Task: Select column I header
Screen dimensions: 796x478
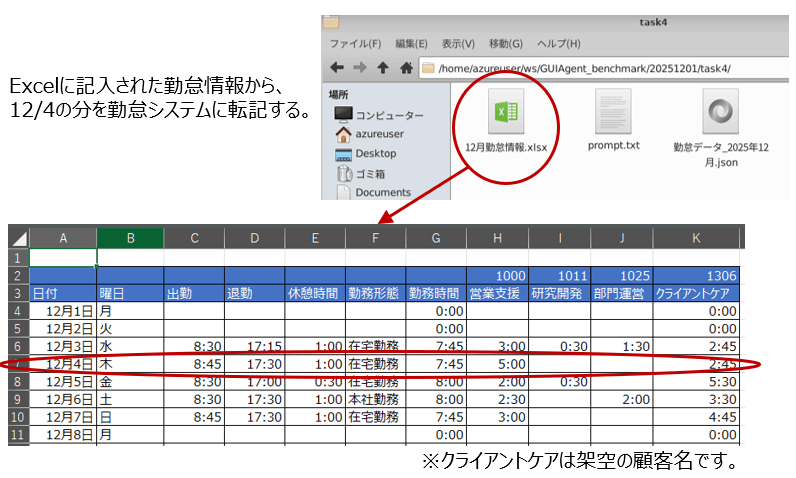Action: 560,238
